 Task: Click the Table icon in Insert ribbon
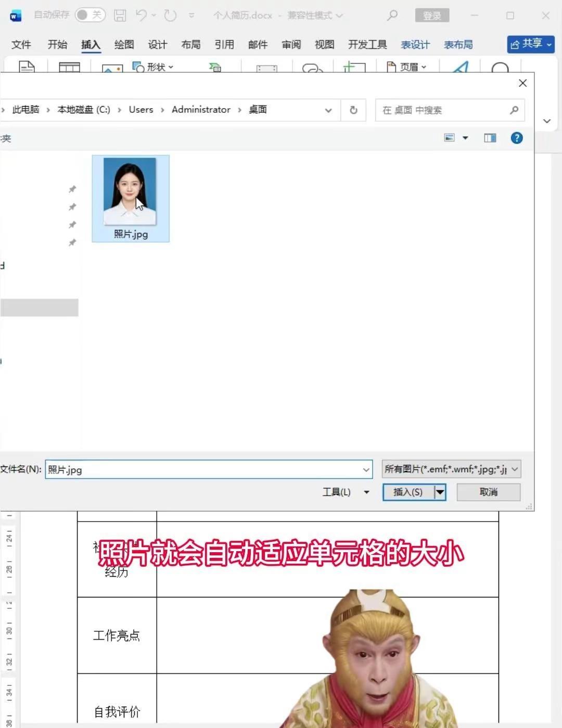tap(69, 67)
